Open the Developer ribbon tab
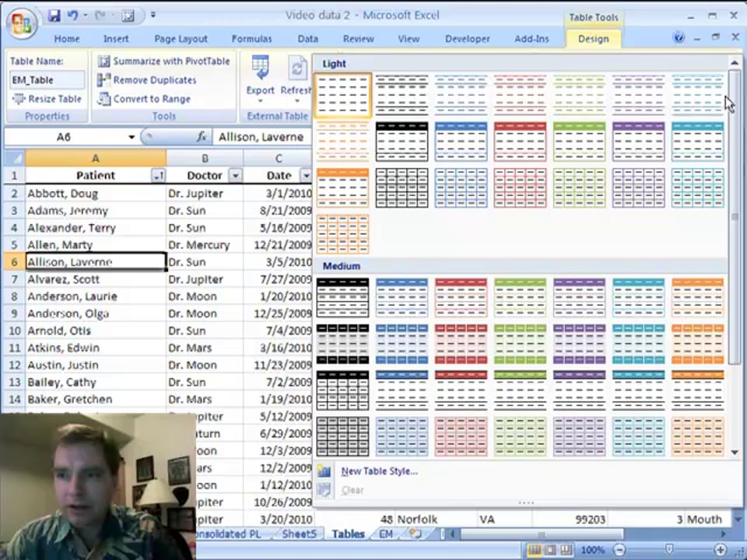747x560 pixels. (468, 39)
